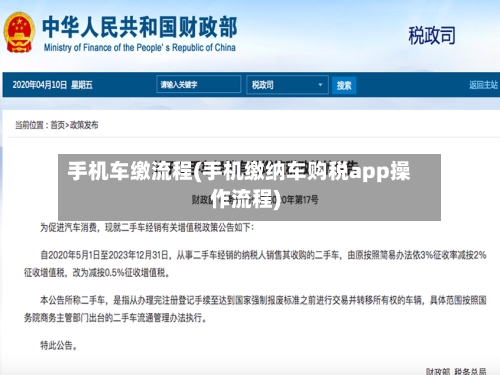Click the 税政司 department heading

click(x=432, y=35)
